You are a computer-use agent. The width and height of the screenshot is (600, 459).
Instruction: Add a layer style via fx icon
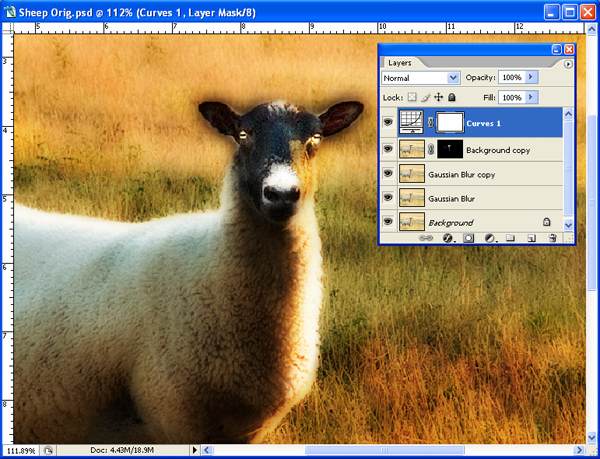(x=447, y=238)
